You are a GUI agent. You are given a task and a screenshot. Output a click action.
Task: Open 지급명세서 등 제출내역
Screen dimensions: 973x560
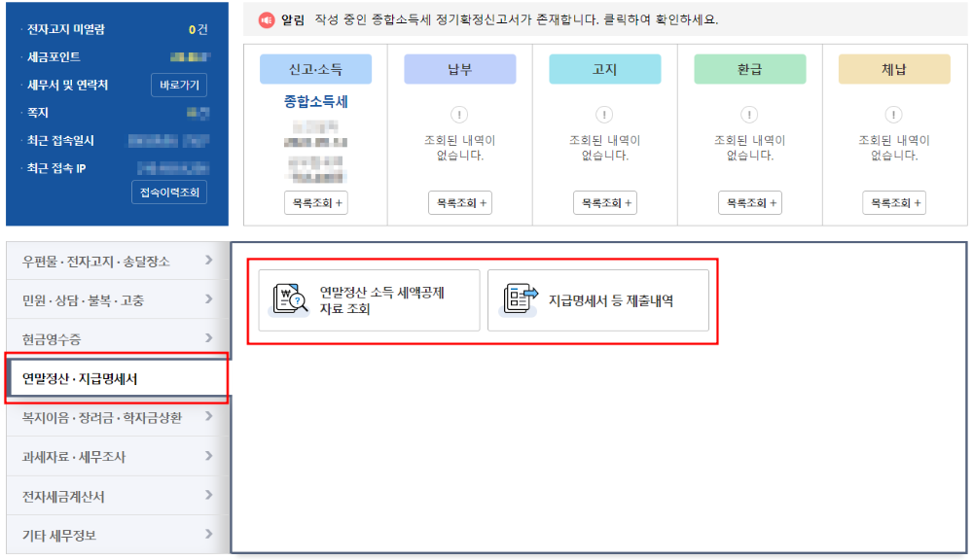tap(599, 299)
